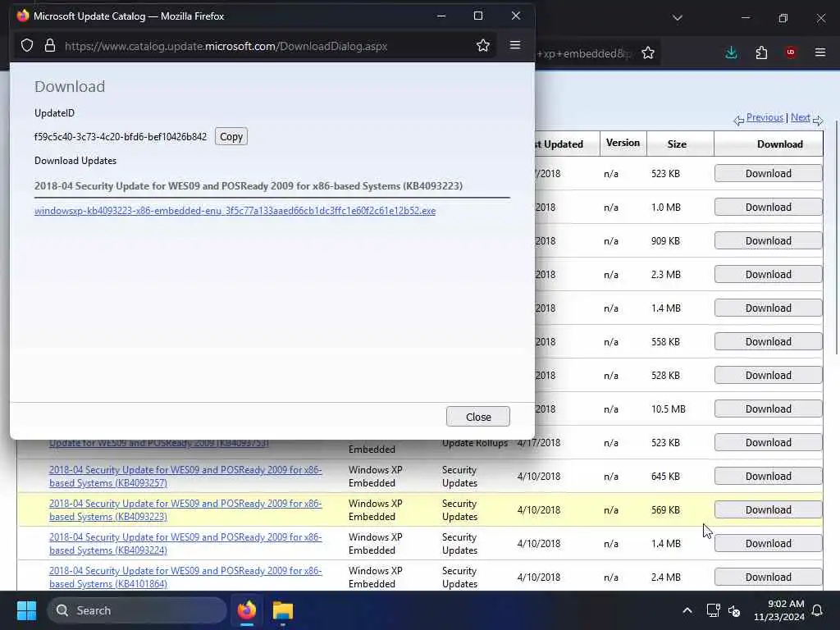Click Download for the 645 KB update
Image resolution: width=840 pixels, height=630 pixels.
(768, 476)
